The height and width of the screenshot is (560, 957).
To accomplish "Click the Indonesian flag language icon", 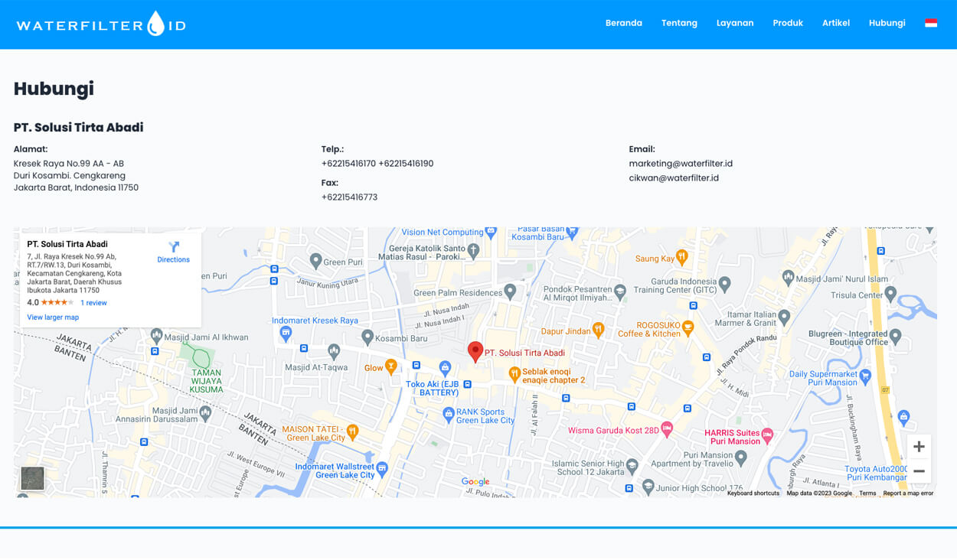I will click(x=931, y=23).
